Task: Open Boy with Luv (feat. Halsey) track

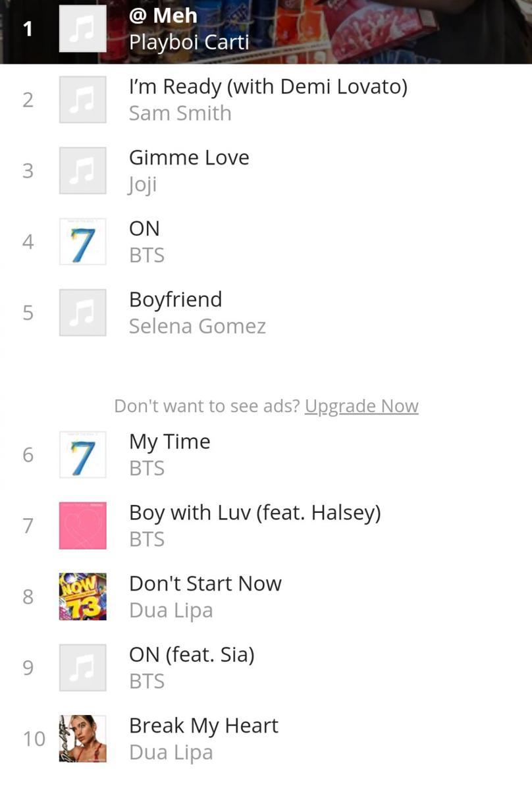Action: [x=255, y=513]
